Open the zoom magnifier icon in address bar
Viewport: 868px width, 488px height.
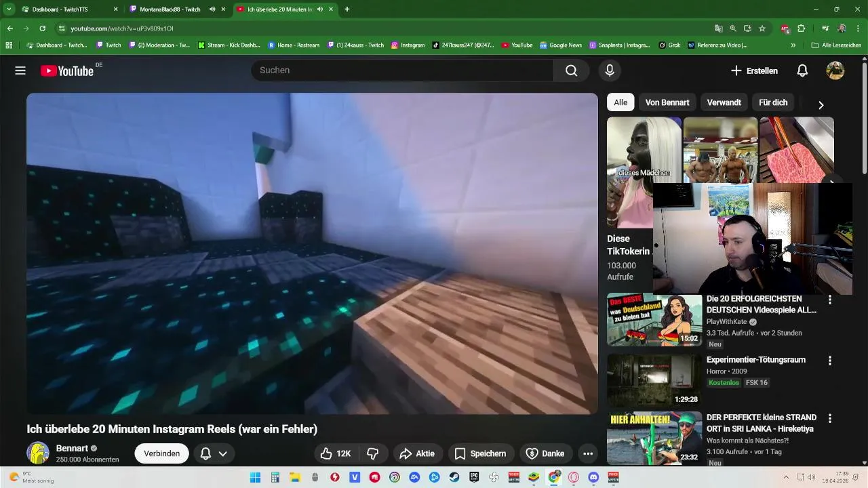(733, 28)
